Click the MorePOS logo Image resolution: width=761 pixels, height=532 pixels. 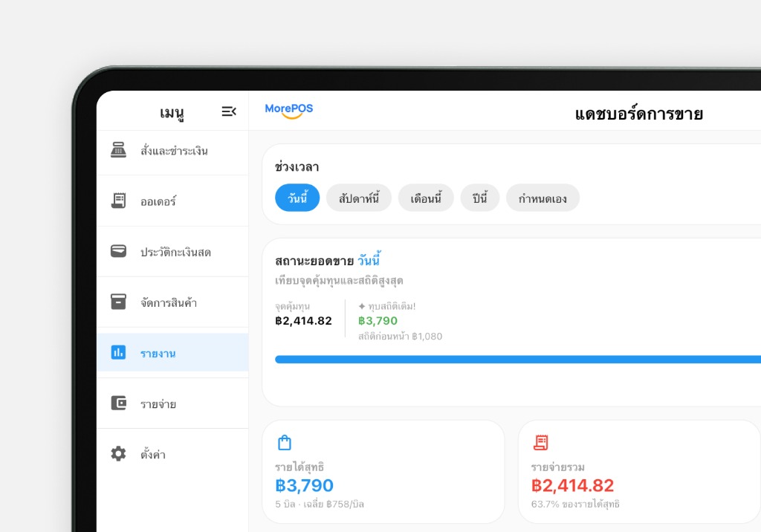coord(289,111)
